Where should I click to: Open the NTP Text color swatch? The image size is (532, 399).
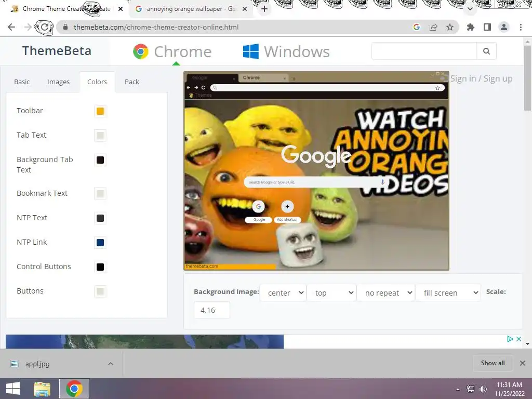click(x=100, y=218)
